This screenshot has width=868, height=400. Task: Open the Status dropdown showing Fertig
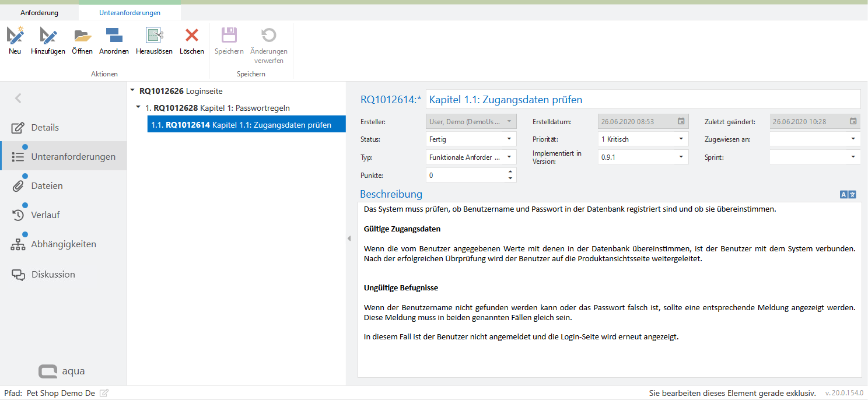[x=509, y=139]
